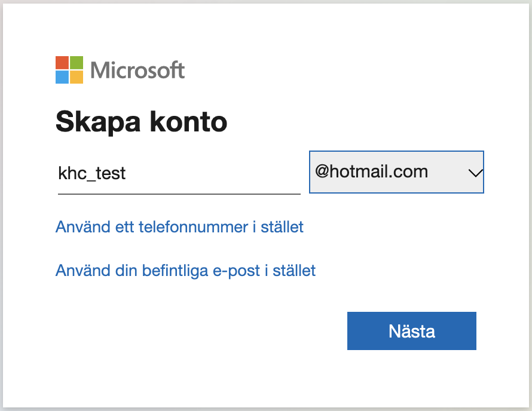Click the Microsoft four-square logo
Viewport: 532px width, 411px height.
pyautogui.click(x=69, y=70)
